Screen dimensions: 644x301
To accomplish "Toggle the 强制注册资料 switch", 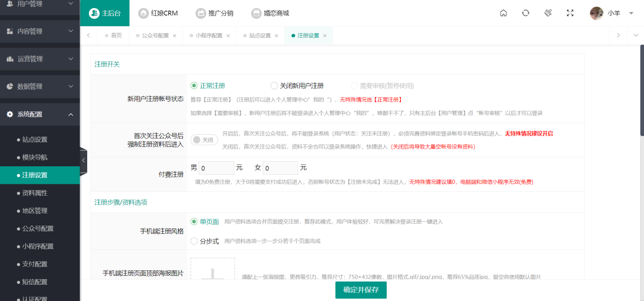I will 204,140.
